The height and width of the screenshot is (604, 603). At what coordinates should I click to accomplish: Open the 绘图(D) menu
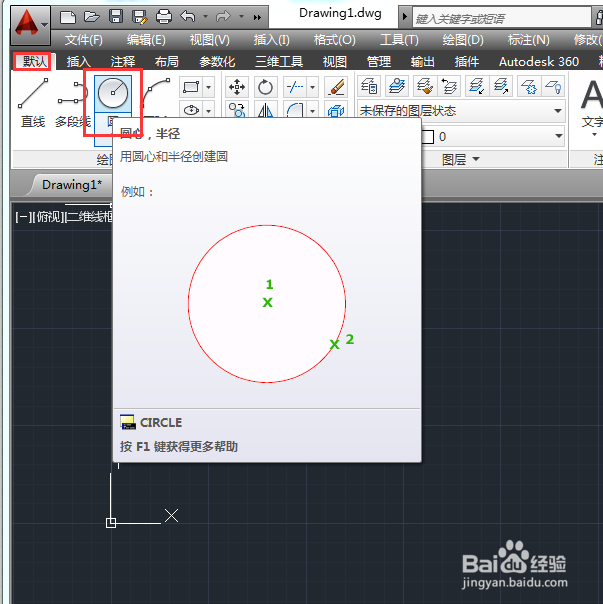point(462,40)
